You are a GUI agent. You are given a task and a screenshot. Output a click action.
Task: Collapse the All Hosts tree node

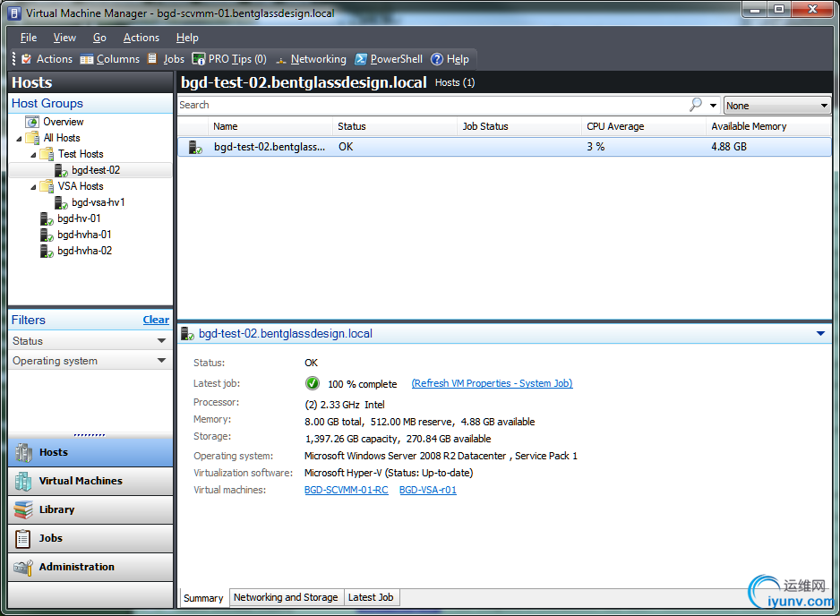[20, 139]
